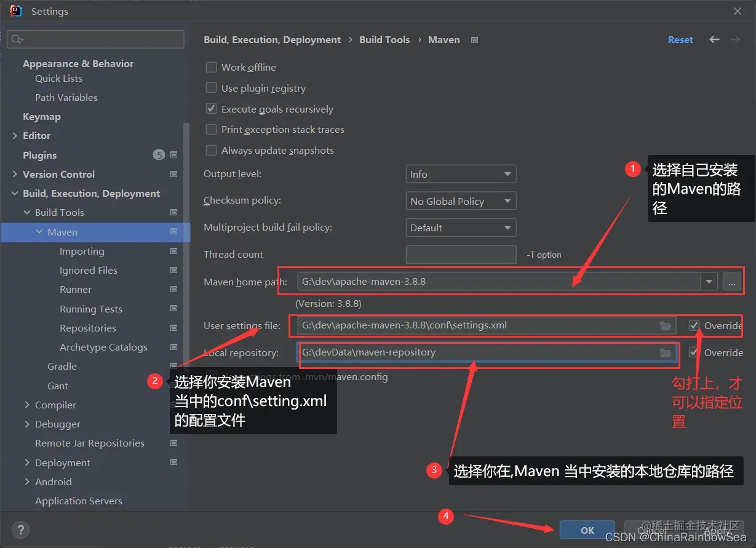The height and width of the screenshot is (548, 756).
Task: Click the project icon beside Repositories
Action: (173, 328)
